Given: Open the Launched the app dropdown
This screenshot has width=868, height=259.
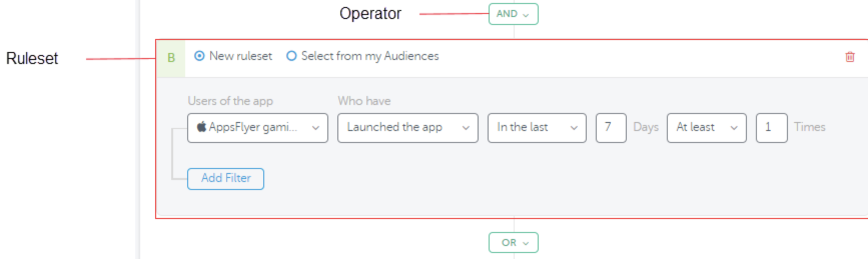Looking at the screenshot, I should click(408, 128).
